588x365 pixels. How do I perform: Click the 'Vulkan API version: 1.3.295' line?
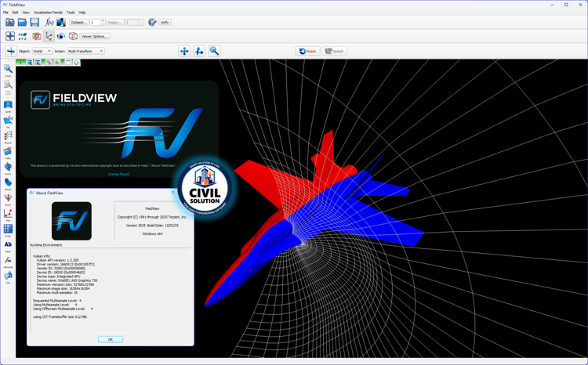[x=57, y=260]
